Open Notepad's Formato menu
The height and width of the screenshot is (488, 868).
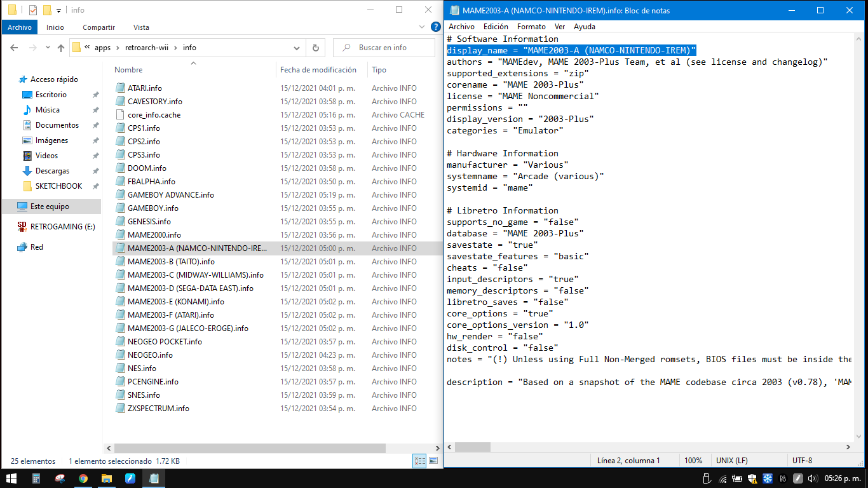[531, 27]
